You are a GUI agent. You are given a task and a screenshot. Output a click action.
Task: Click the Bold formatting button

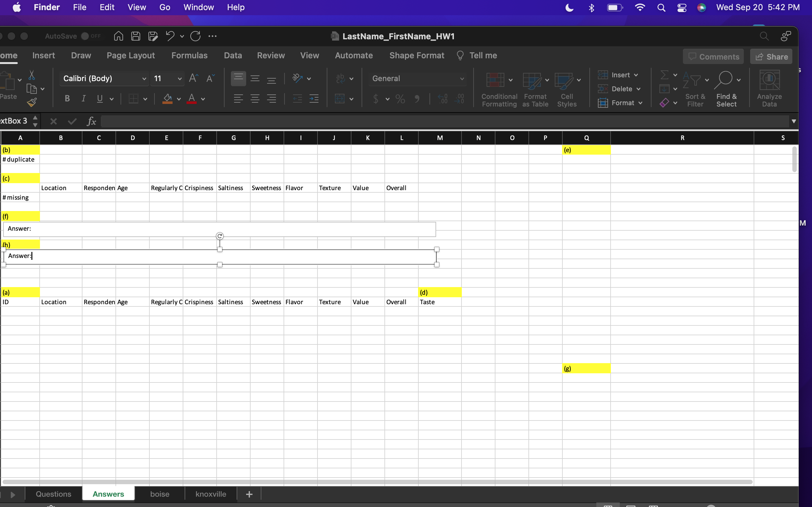tap(67, 98)
